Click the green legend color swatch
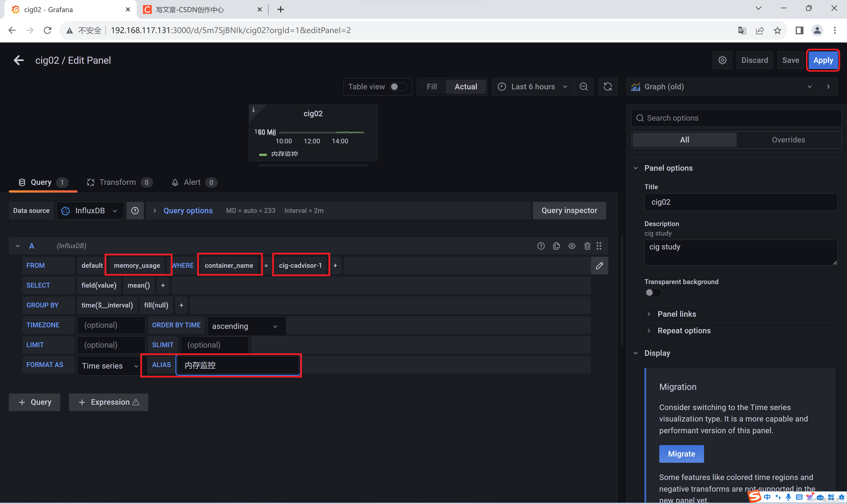Viewport: 847px width, 504px height. [x=263, y=155]
